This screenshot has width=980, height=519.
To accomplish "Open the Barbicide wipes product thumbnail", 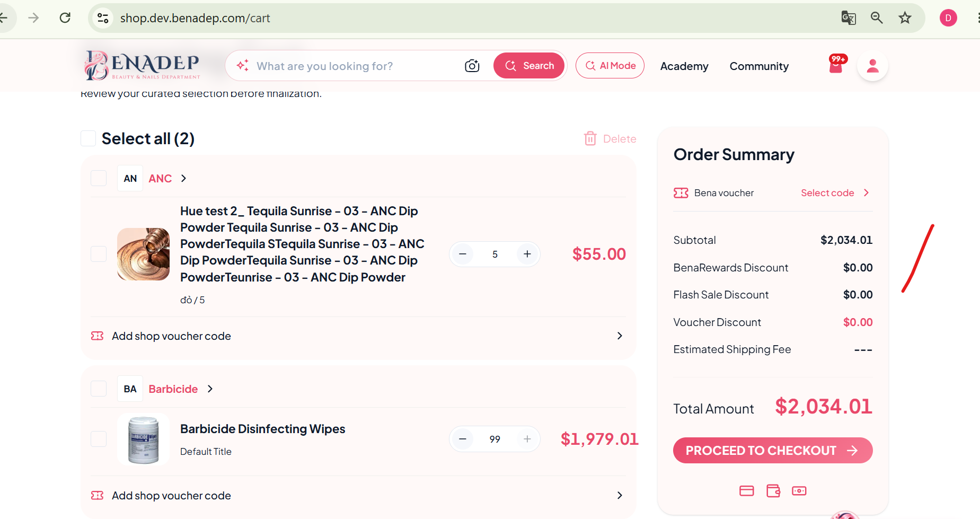I will click(x=143, y=439).
